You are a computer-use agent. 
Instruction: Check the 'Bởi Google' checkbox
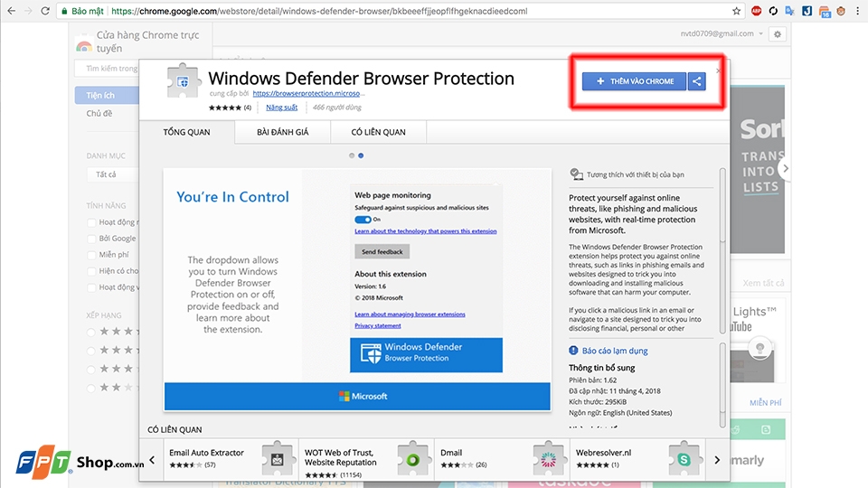[x=91, y=239]
